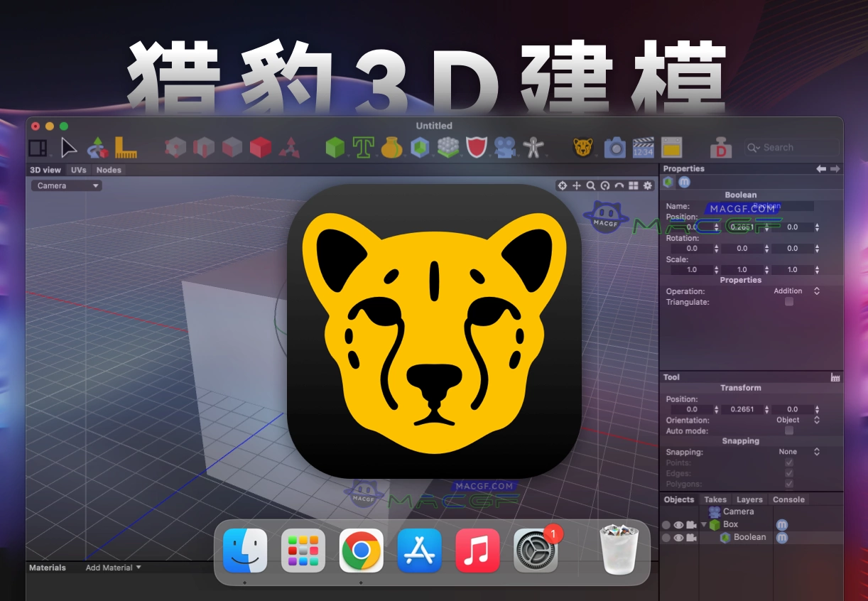The width and height of the screenshot is (868, 601).
Task: Add a character joint figure
Action: [x=533, y=148]
